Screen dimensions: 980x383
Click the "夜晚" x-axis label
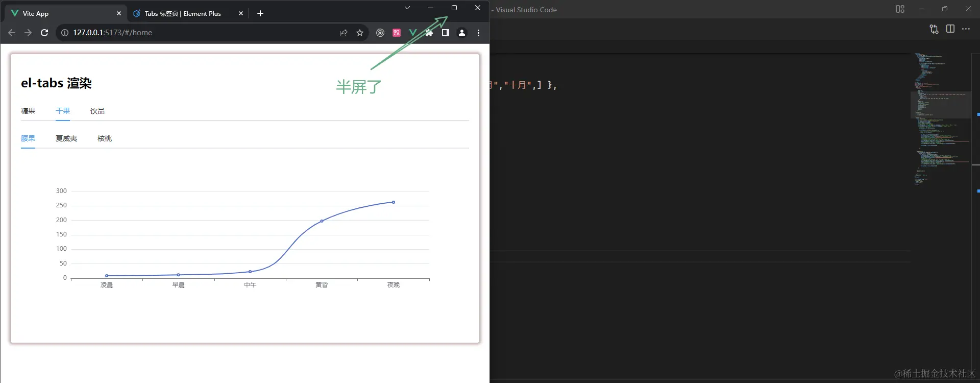click(394, 285)
